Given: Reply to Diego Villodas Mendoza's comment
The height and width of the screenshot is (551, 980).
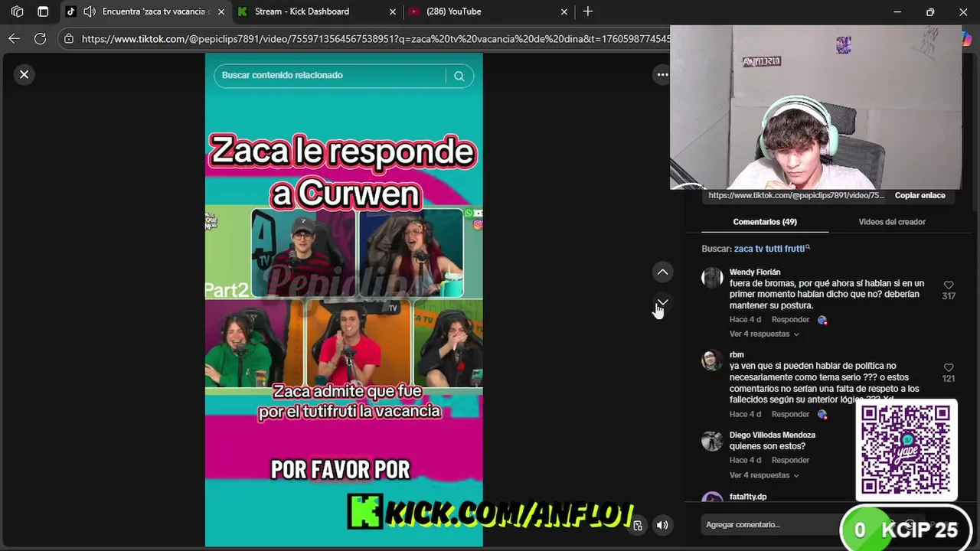Looking at the screenshot, I should point(790,460).
